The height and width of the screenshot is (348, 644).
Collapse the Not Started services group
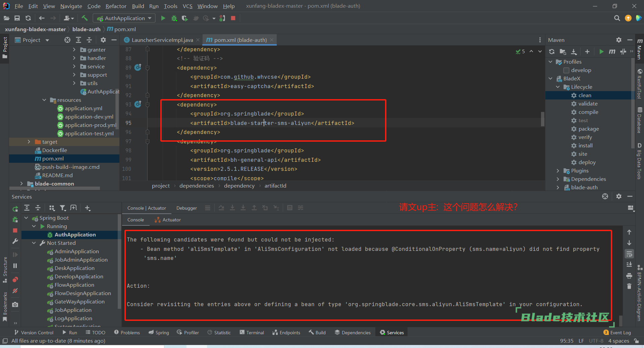coord(34,243)
